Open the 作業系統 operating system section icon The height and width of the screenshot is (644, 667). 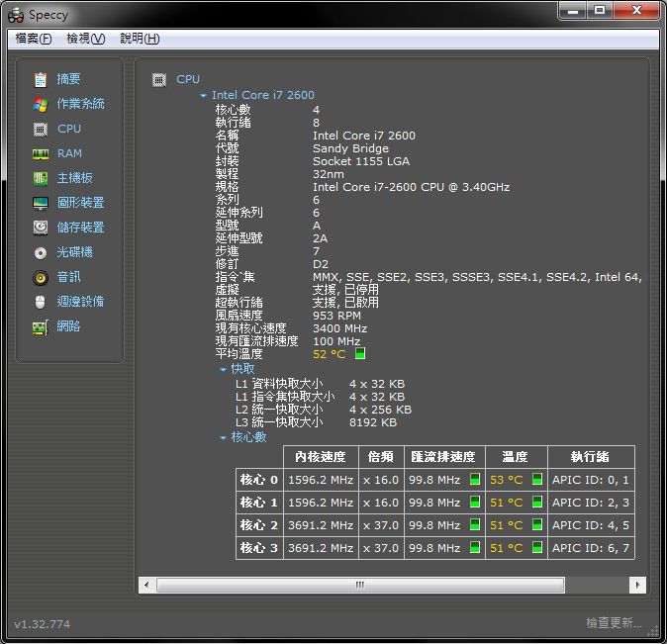click(41, 104)
